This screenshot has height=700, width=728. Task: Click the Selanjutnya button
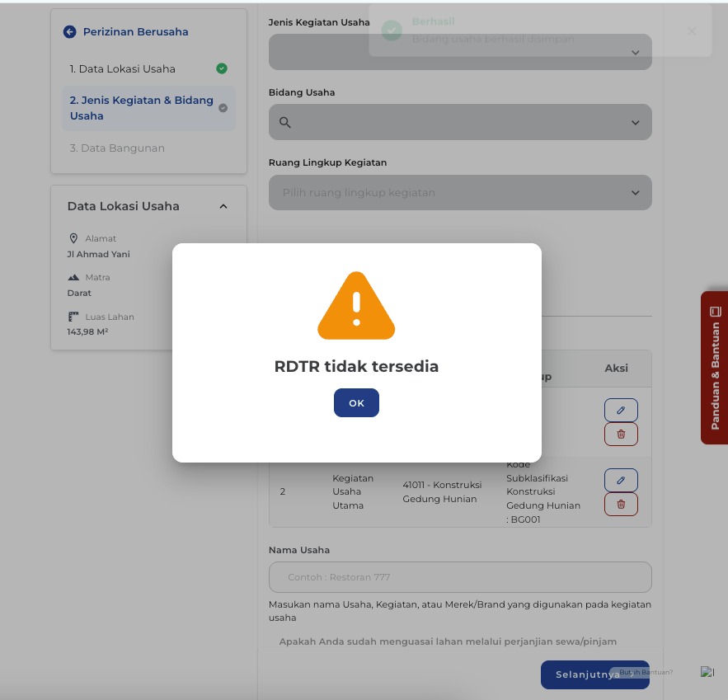click(587, 674)
